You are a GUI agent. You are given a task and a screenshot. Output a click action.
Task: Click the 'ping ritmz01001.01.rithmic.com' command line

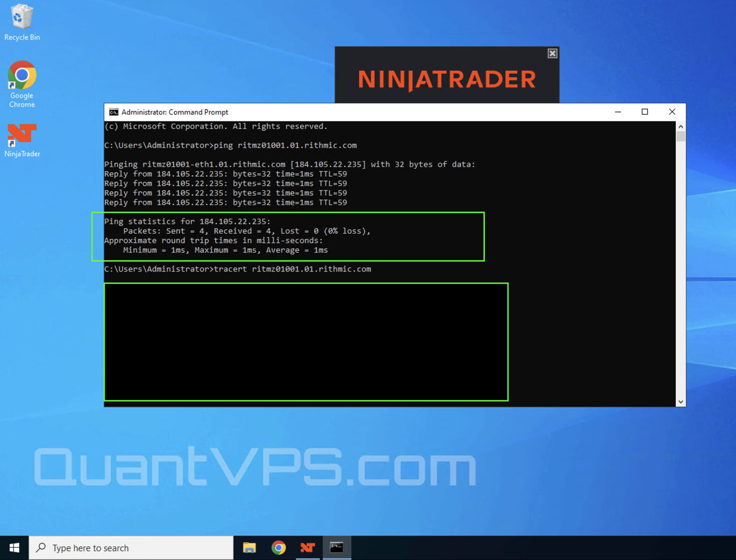click(x=231, y=146)
